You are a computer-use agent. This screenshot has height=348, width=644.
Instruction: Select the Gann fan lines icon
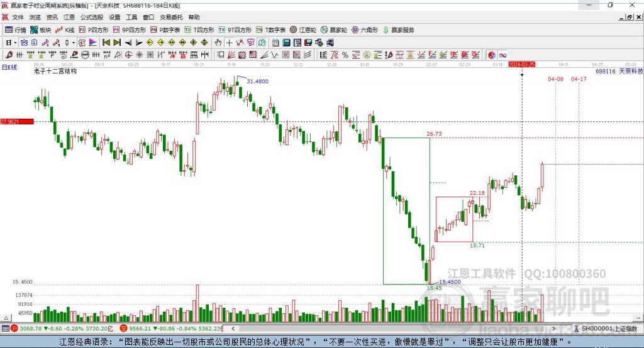231,55
